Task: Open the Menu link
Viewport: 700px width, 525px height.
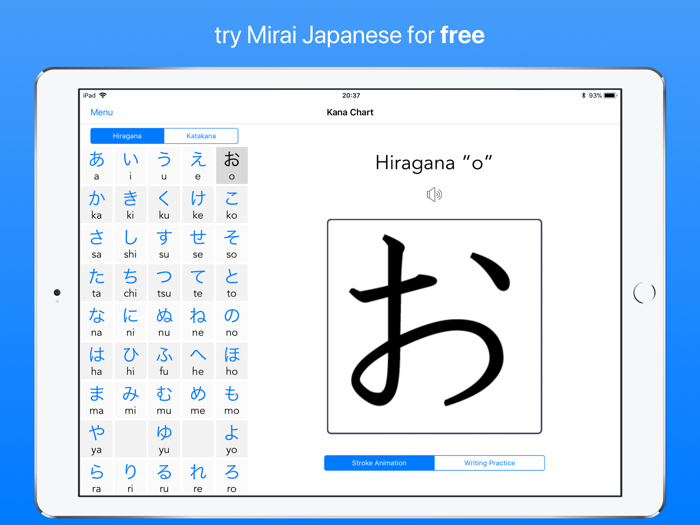Action: [x=102, y=112]
